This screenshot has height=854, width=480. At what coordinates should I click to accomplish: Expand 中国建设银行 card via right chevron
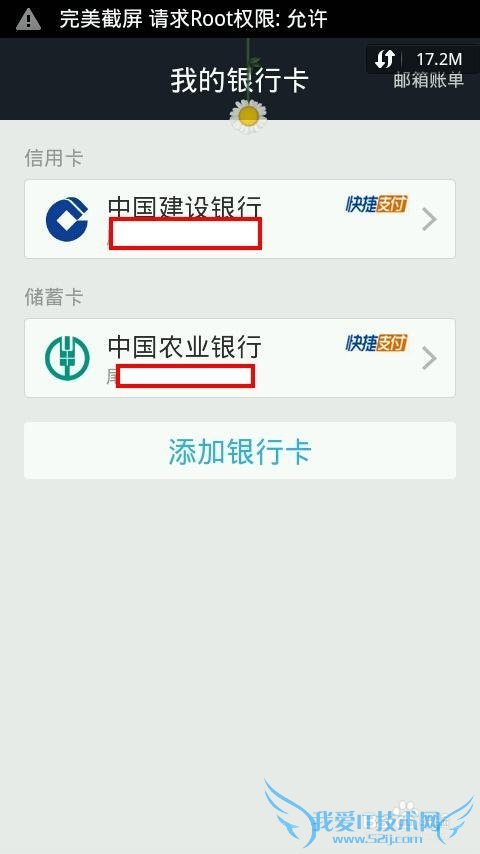[x=429, y=219]
